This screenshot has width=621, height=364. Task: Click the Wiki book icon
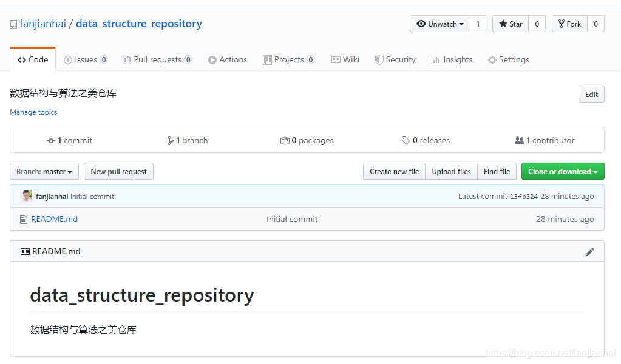tap(336, 60)
